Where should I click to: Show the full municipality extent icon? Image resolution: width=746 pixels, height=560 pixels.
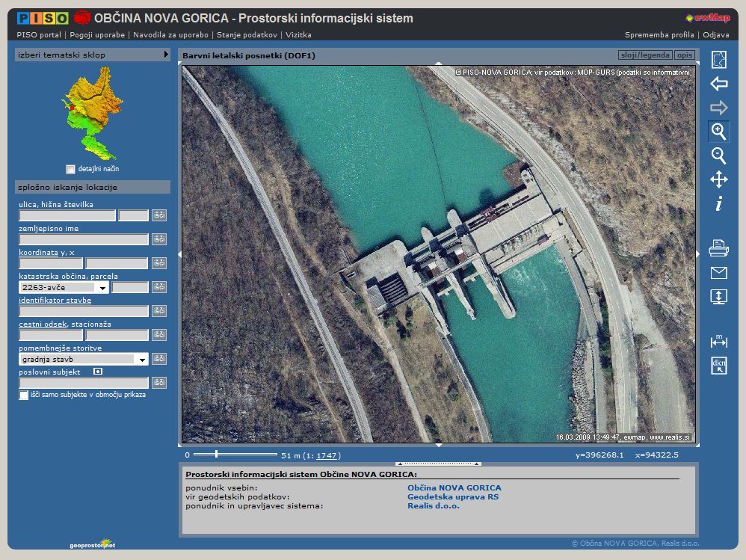(718, 60)
